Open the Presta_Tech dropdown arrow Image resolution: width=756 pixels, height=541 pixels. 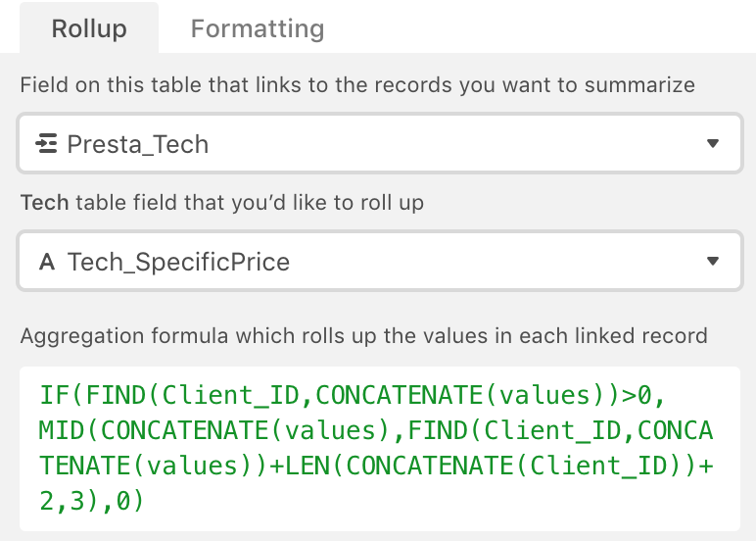[713, 143]
